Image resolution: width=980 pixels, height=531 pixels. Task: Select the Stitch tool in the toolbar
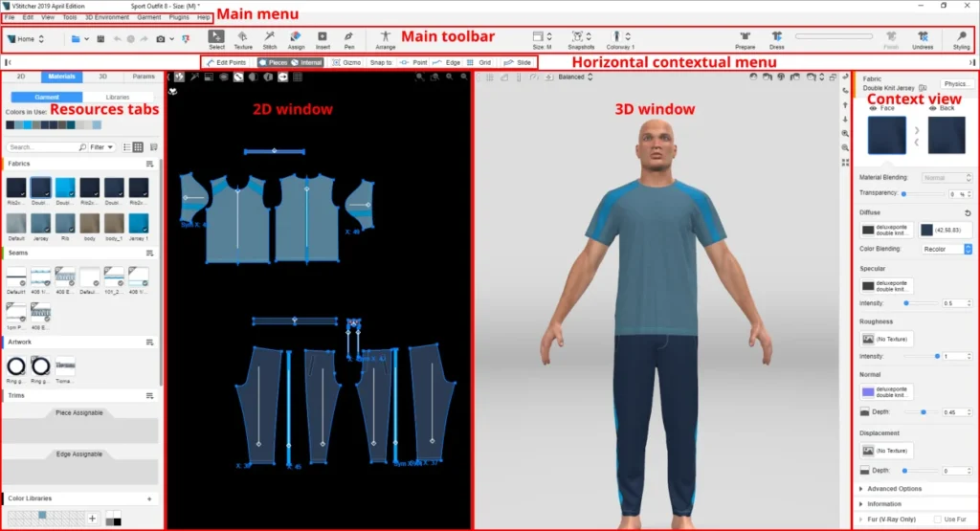click(270, 38)
